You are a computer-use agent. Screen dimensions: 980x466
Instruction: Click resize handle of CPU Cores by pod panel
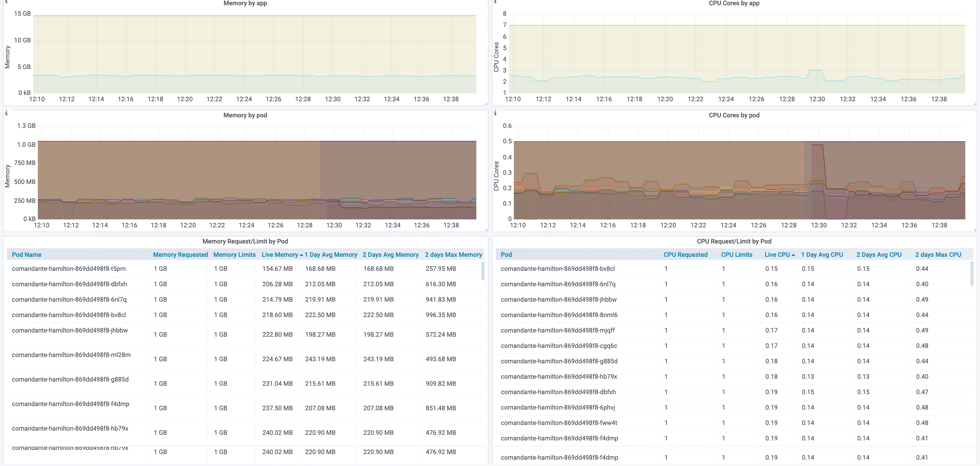point(975,230)
